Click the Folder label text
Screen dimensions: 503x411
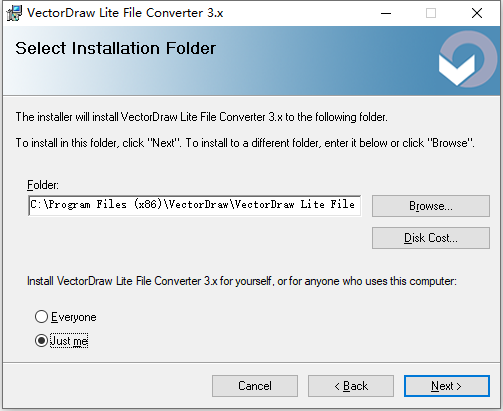43,185
